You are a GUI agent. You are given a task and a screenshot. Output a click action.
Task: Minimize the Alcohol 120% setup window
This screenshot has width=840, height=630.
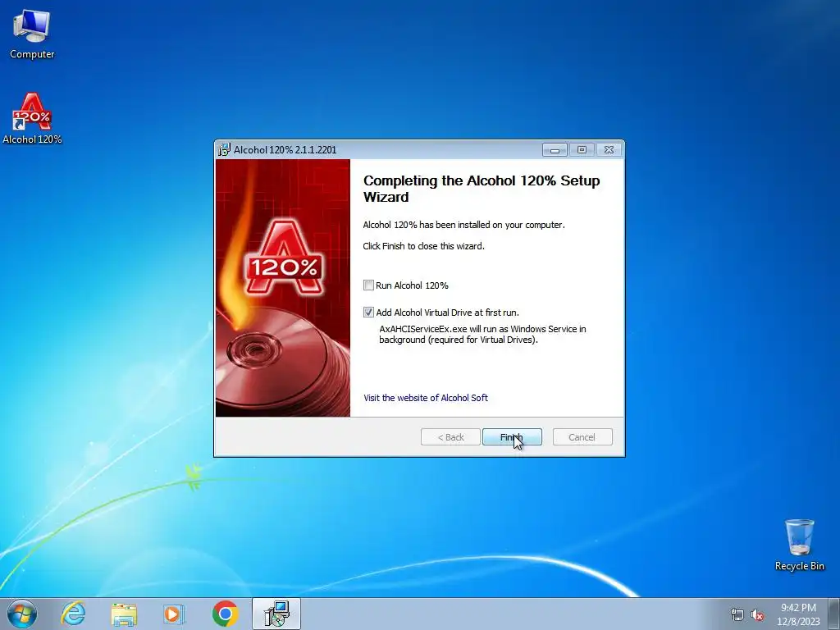click(555, 150)
